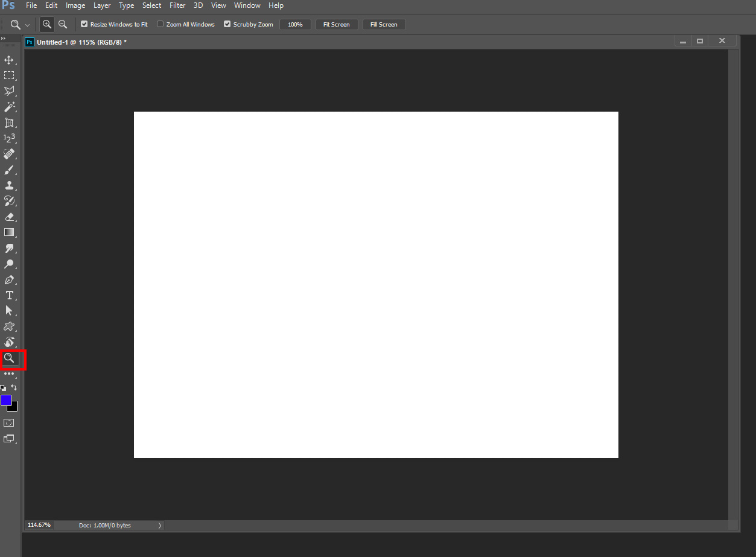Disable Scrubby Zoom

(227, 24)
